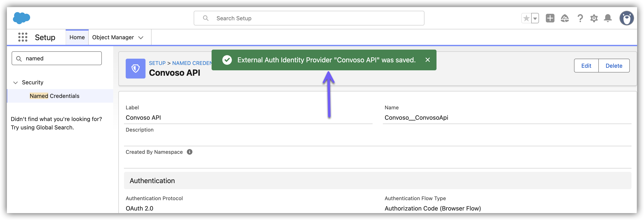Click the Convoso API shield icon
Screen dimensions: 644x220
coord(135,68)
